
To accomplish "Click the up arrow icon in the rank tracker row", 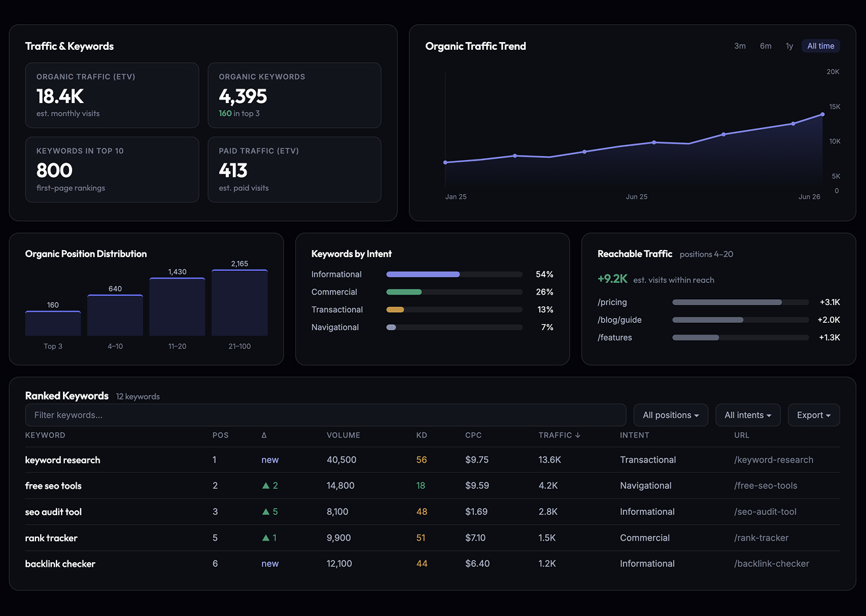I will point(266,538).
